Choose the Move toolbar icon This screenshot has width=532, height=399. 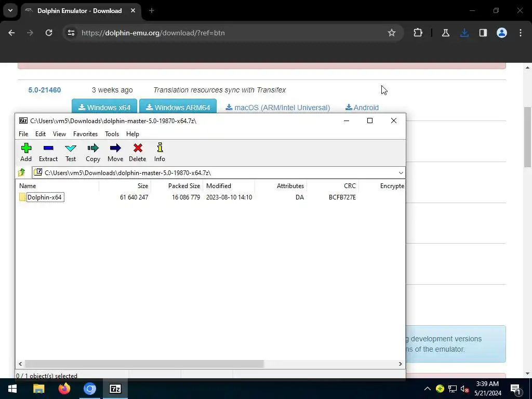[x=115, y=152]
